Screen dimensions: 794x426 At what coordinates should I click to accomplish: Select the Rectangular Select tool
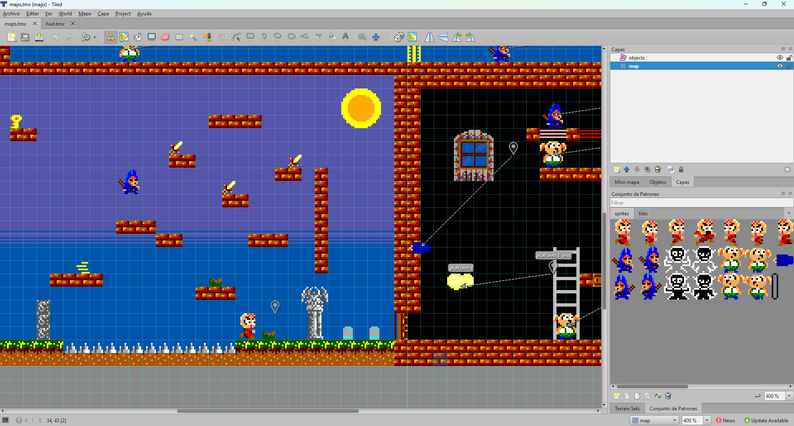179,37
